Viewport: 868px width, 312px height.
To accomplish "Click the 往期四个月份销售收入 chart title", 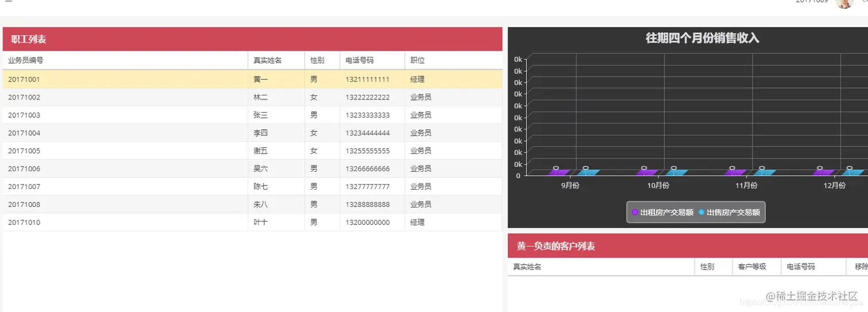I will click(702, 38).
